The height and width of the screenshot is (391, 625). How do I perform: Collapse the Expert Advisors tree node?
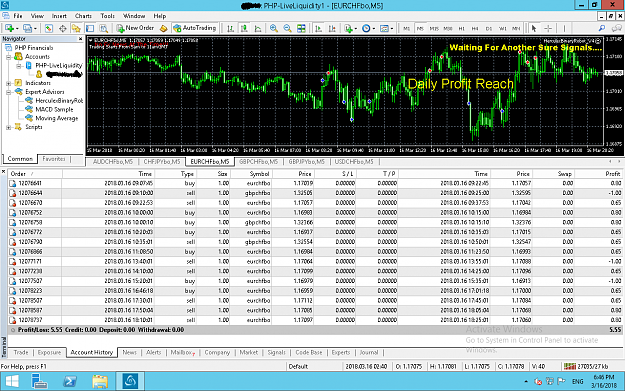coord(8,92)
